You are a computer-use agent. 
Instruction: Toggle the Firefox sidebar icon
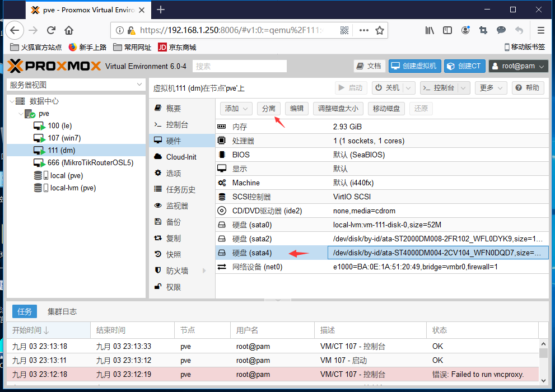(x=447, y=30)
